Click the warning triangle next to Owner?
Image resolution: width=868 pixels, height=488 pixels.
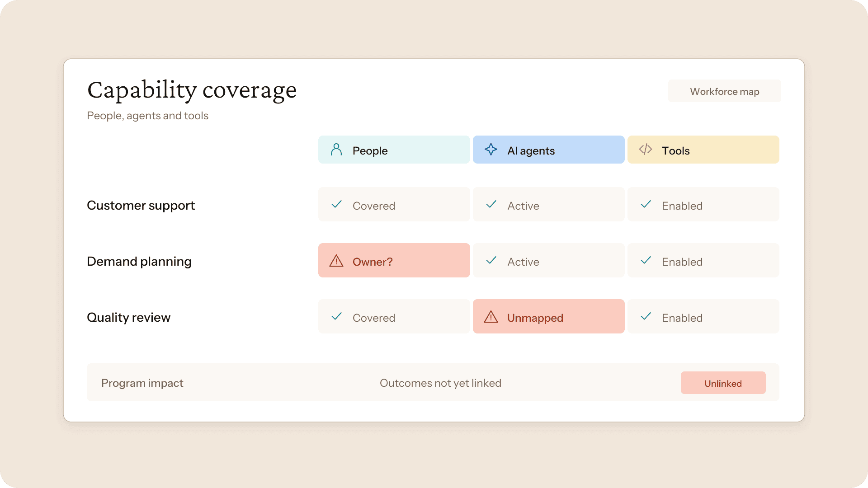tap(336, 261)
